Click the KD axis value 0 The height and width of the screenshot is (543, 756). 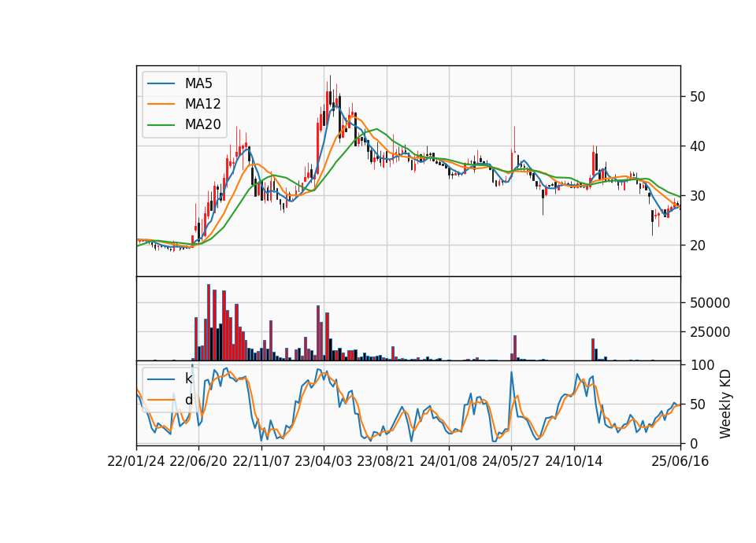click(694, 443)
